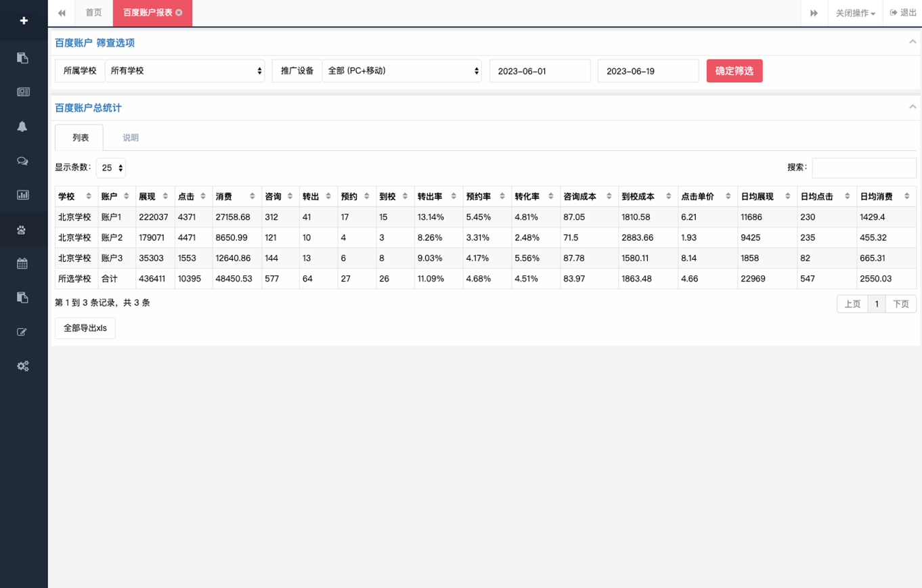Close the 百度账户报表 tab with its x icon
The height and width of the screenshot is (588, 922).
click(179, 13)
